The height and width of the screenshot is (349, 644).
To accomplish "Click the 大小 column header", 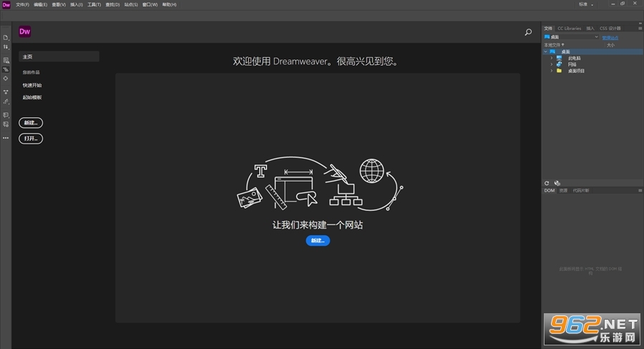I will pyautogui.click(x=611, y=45).
